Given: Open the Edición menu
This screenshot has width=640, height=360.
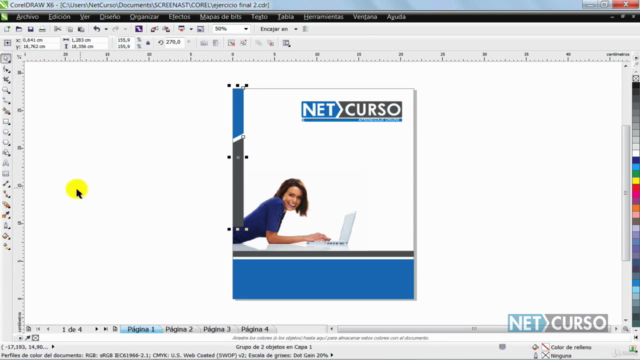Looking at the screenshot, I should [59, 17].
